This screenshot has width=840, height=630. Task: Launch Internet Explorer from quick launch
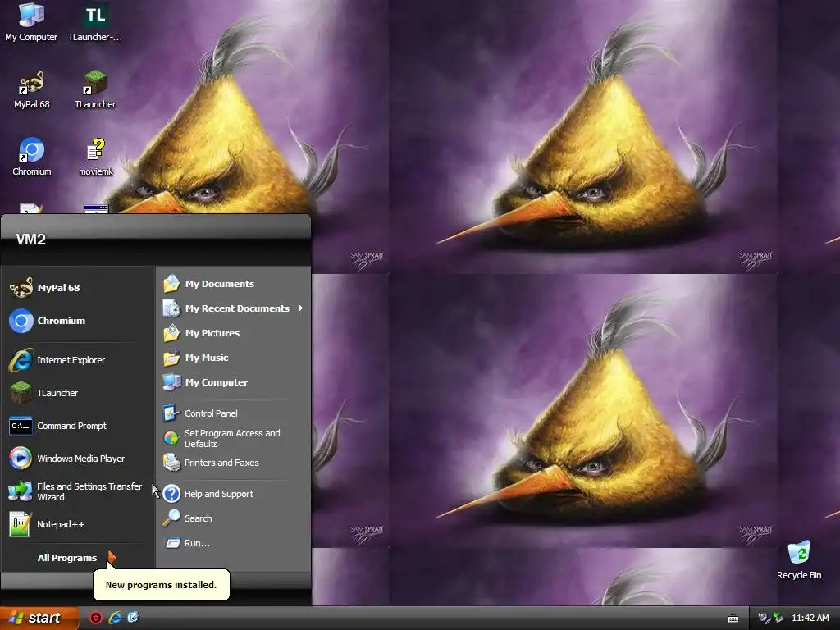pyautogui.click(x=115, y=618)
